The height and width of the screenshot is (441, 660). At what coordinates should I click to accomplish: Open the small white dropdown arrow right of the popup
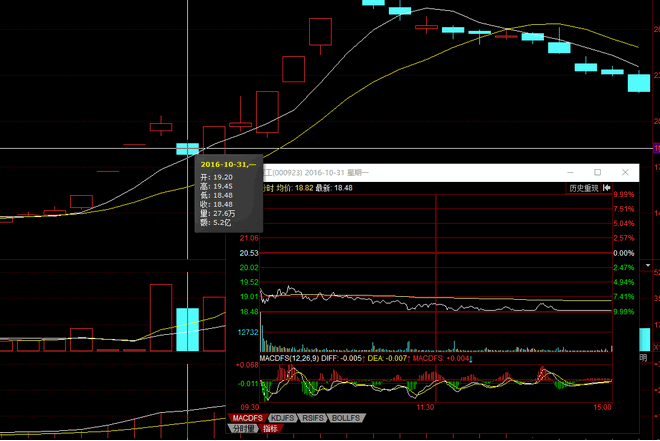[x=648, y=266]
